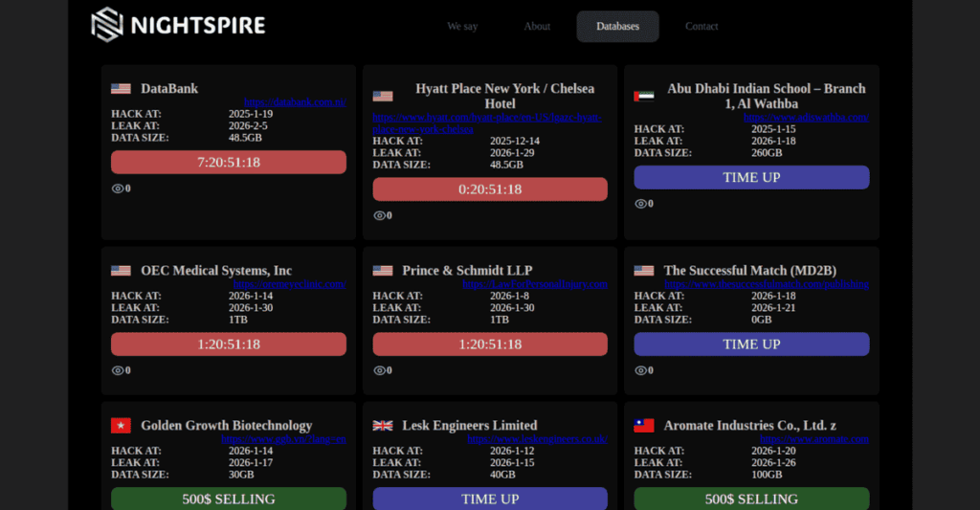Image resolution: width=980 pixels, height=510 pixels.
Task: Click 500$ SELLING on Golden Growth Biotechnology
Action: 229,499
